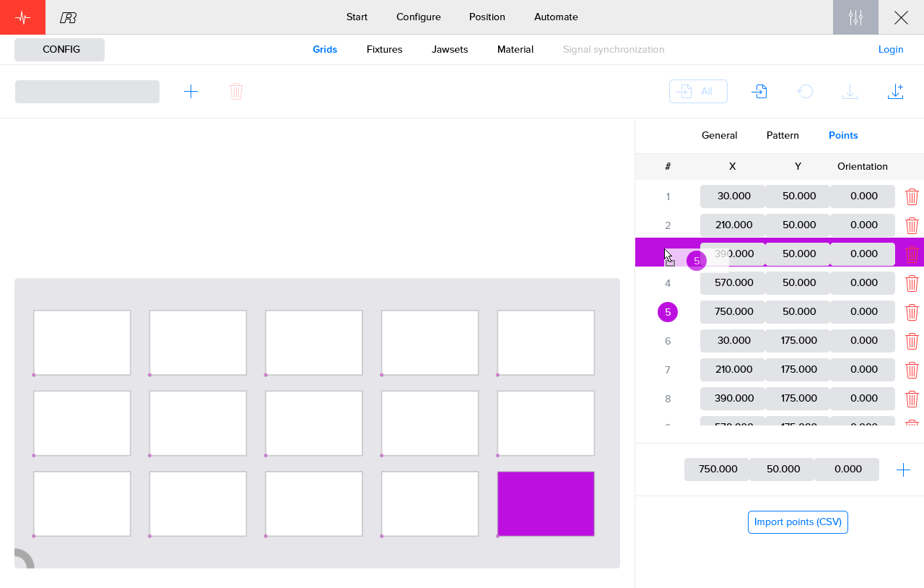The width and height of the screenshot is (924, 588).
Task: Open the Start menu item
Action: tap(357, 17)
